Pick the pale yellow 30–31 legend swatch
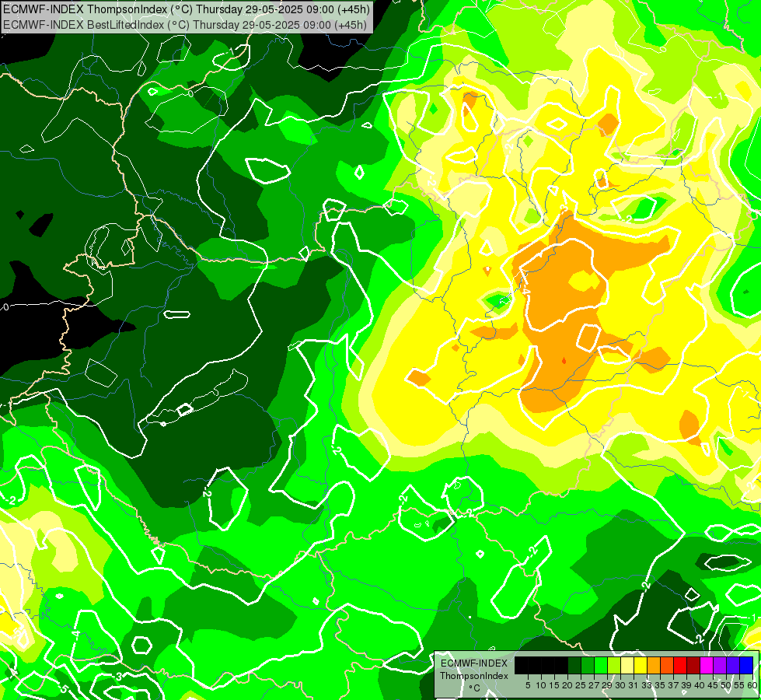The width and height of the screenshot is (761, 700). click(x=627, y=665)
